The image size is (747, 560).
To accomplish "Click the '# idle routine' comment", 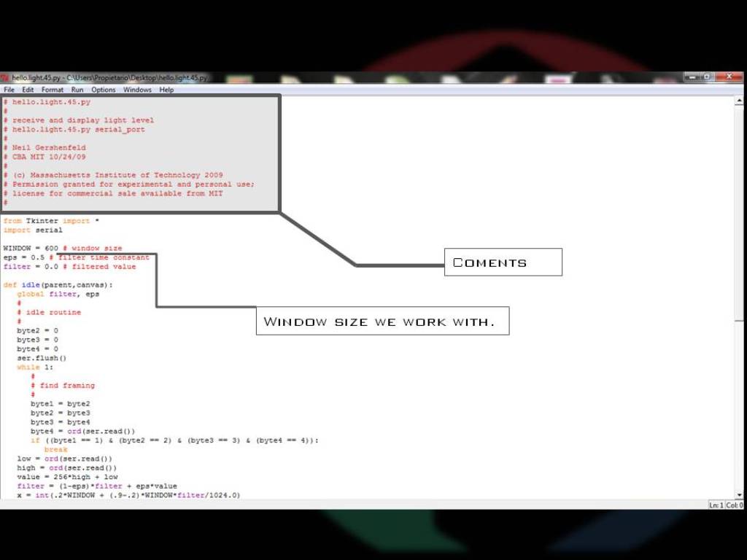I will [x=49, y=312].
